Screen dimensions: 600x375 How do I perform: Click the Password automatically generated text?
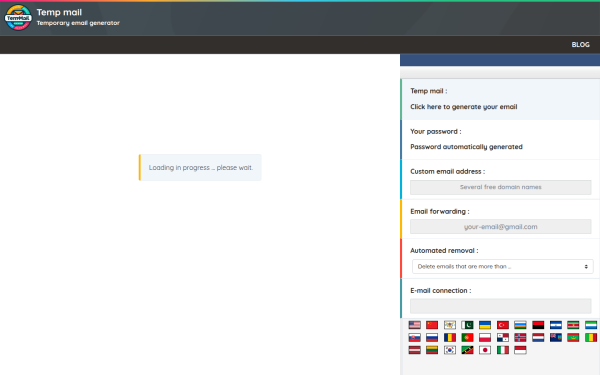click(466, 147)
